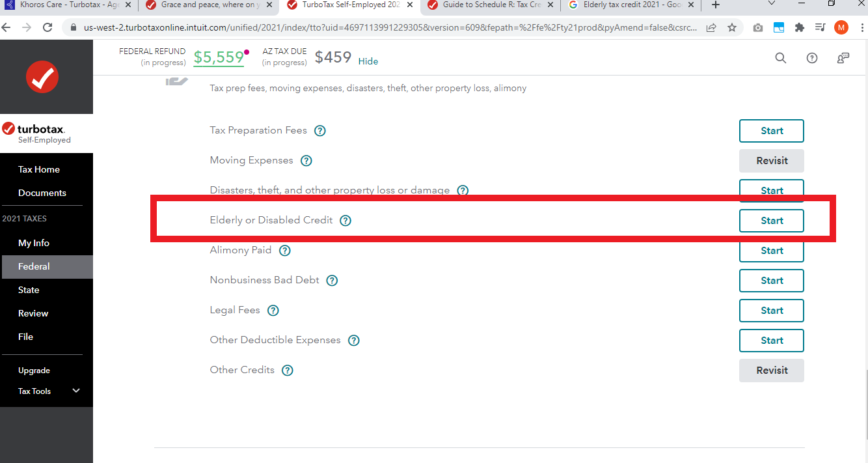Switch to Khoros Care - Turbotax tab
Screen dimensions: 868x463
[x=69, y=5]
